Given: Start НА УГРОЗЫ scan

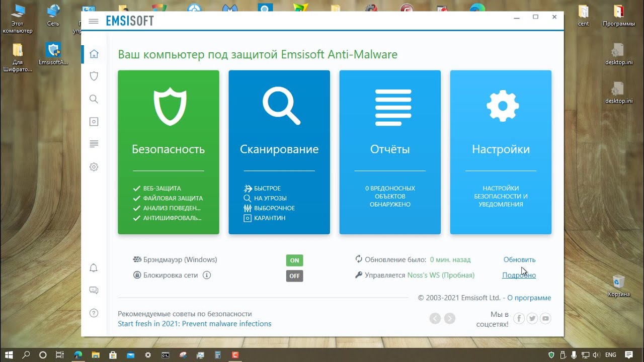Looking at the screenshot, I should pos(265,199).
